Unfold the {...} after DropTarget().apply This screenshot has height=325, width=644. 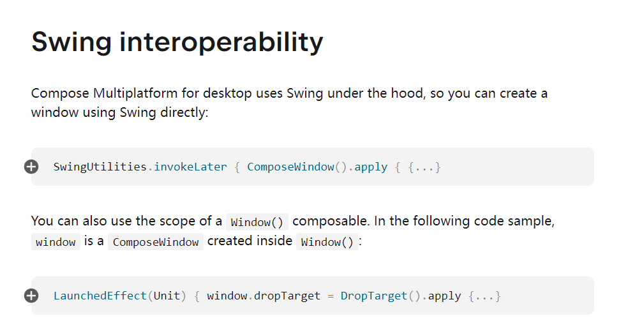484,296
